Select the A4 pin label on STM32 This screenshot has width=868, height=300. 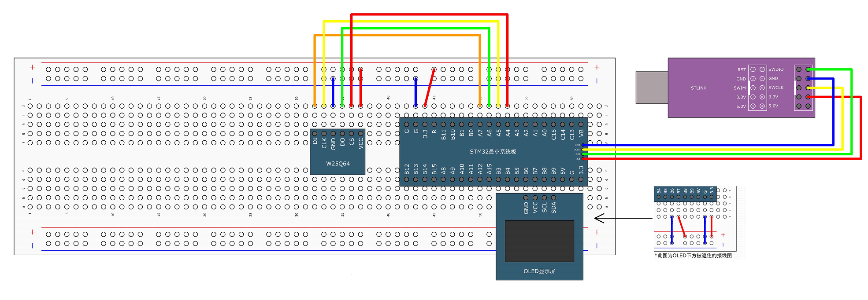[x=508, y=133]
